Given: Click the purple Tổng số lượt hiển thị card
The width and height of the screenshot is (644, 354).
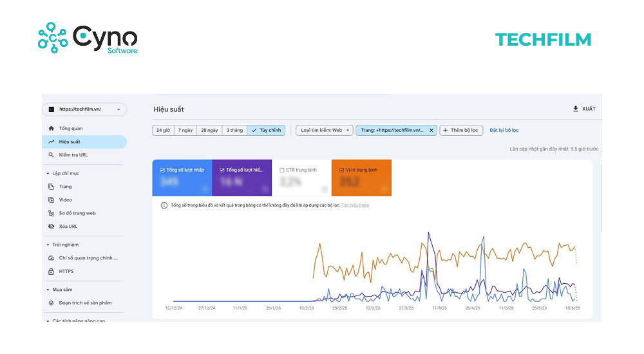Looking at the screenshot, I should tap(242, 178).
